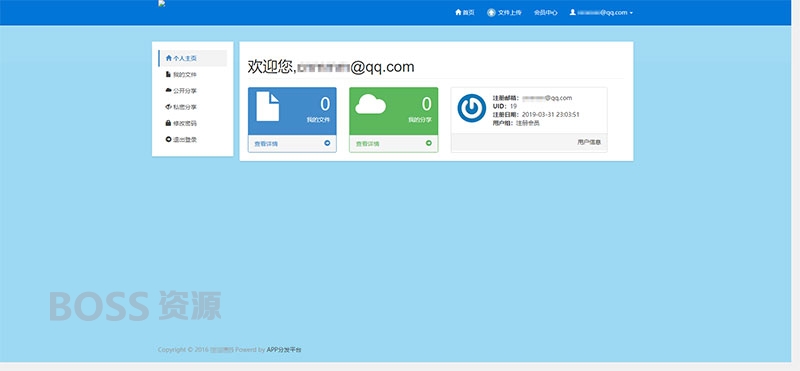Image resolution: width=800 pixels, height=371 pixels.
Task: Click the 欢迎您 welcome heading
Action: coord(331,67)
